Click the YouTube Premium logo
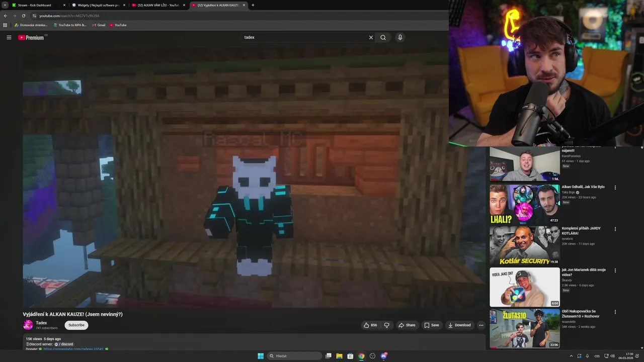Image resolution: width=644 pixels, height=362 pixels. point(32,37)
